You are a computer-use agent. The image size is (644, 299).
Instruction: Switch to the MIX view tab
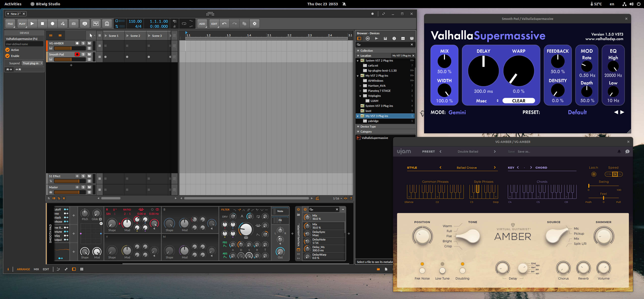(36, 269)
